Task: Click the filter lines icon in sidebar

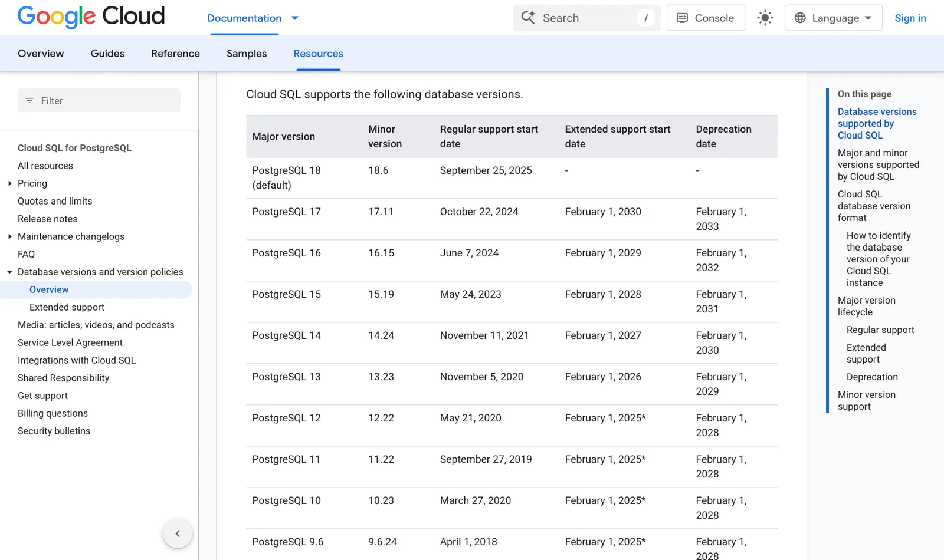Action: 29,101
